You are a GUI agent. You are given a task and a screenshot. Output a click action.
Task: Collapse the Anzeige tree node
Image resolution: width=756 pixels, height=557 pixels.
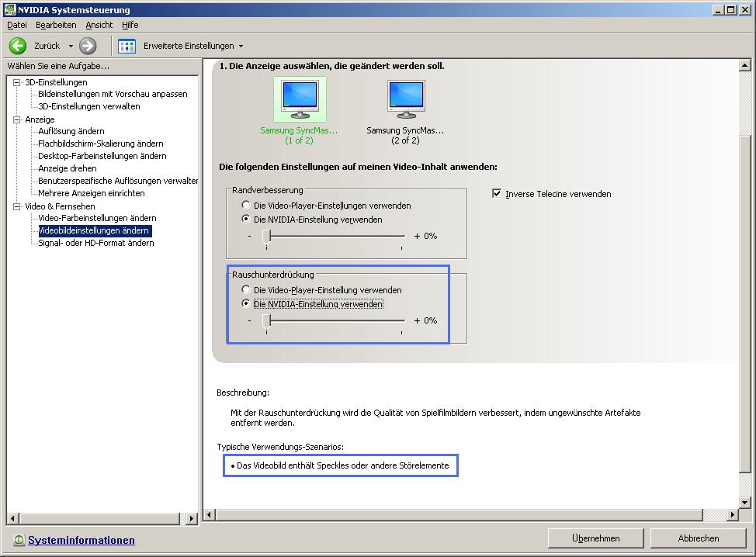(x=17, y=119)
